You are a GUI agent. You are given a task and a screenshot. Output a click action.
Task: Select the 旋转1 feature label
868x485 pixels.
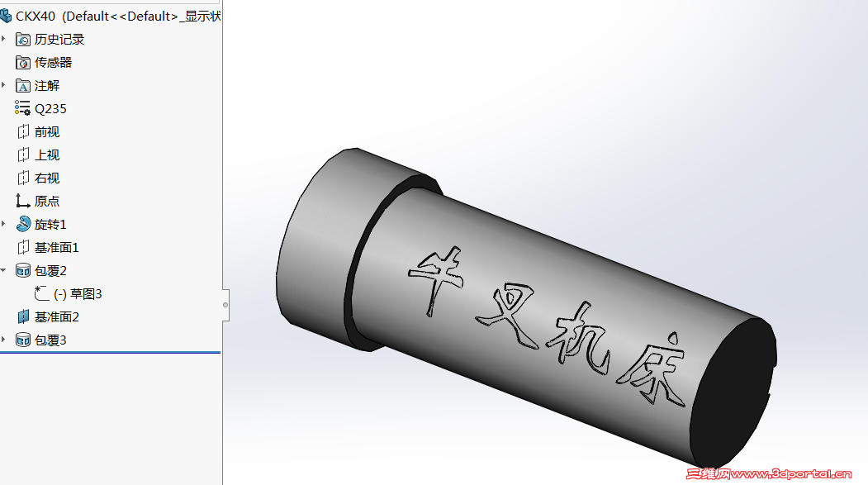coord(50,224)
